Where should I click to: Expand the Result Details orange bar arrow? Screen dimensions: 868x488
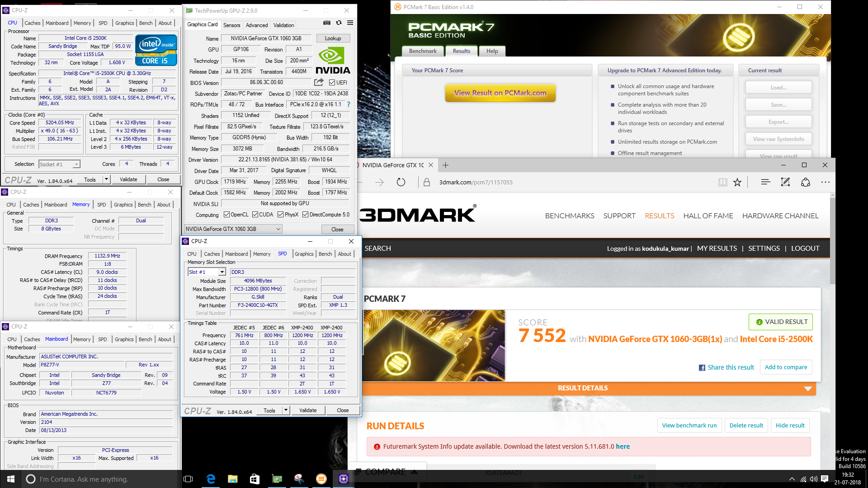coord(808,388)
